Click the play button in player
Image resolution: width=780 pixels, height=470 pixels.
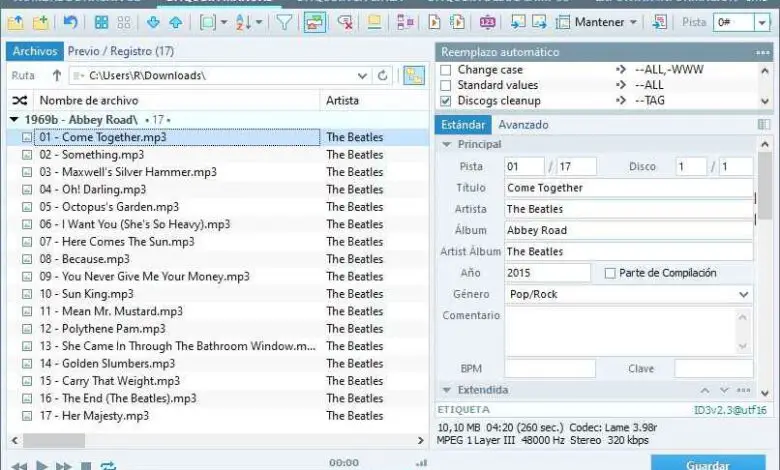tap(42, 466)
